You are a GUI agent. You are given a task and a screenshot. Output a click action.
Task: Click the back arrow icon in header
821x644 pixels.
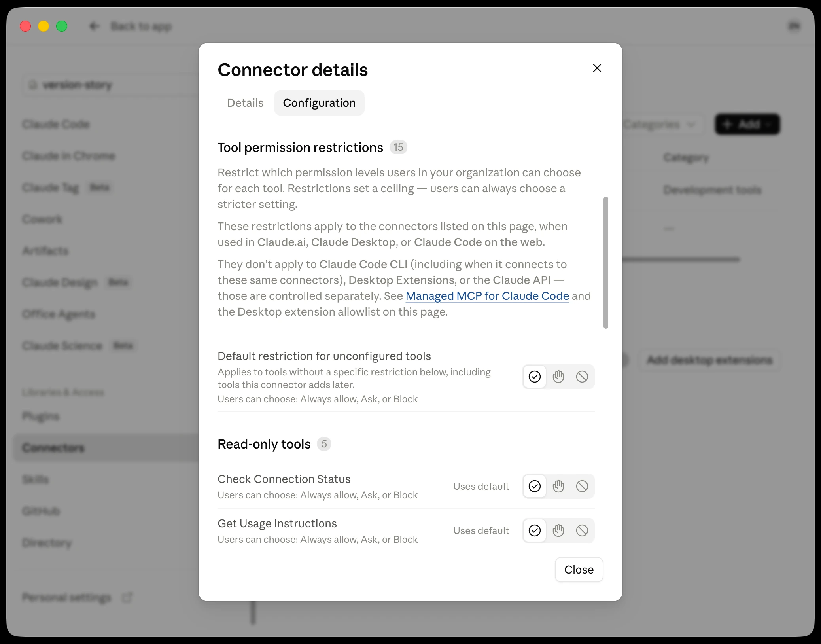94,27
